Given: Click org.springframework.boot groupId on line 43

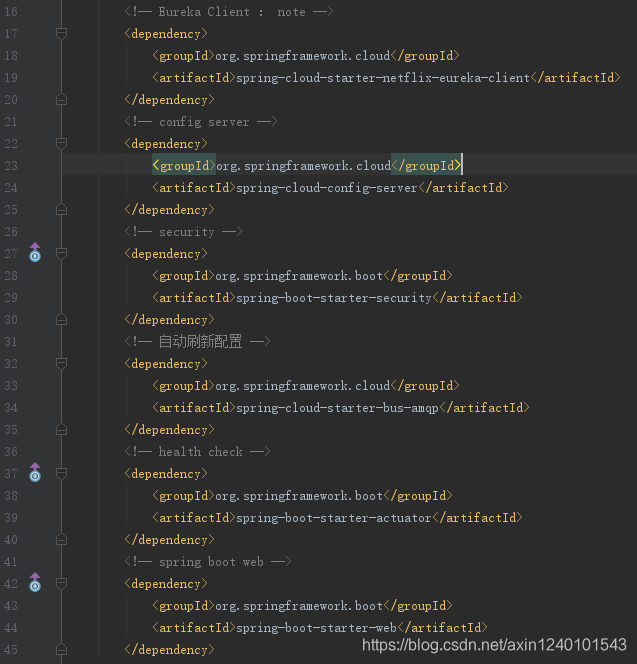Looking at the screenshot, I should [299, 606].
